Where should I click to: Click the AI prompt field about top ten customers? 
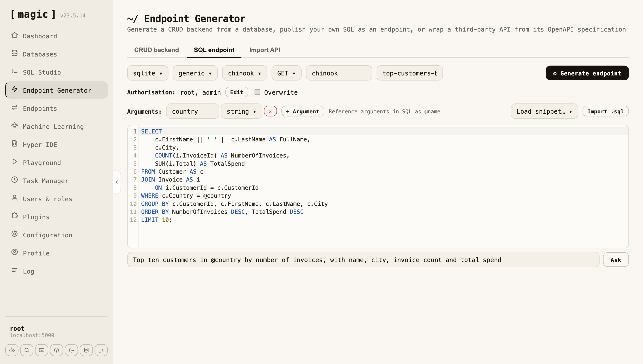pyautogui.click(x=363, y=260)
